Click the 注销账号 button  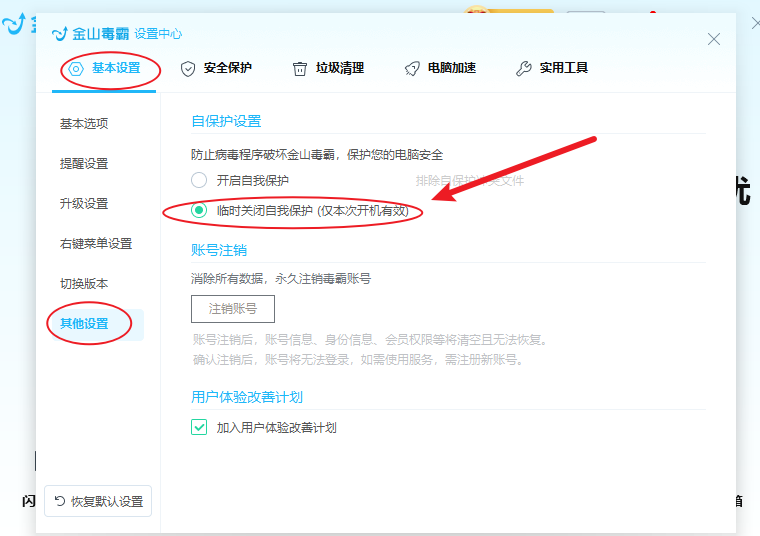click(x=233, y=309)
